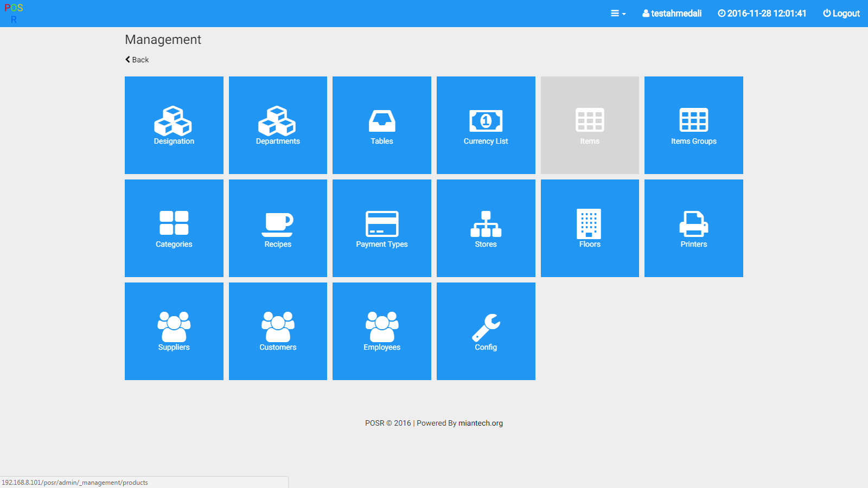This screenshot has height=488, width=868.
Task: Open Currency List money icon
Action: click(x=486, y=125)
